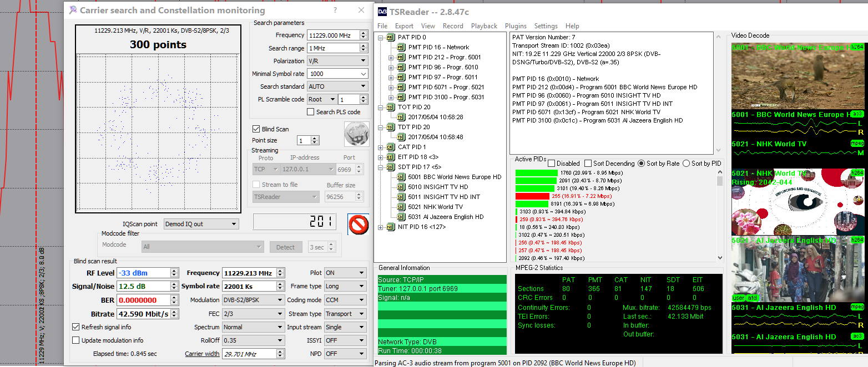This screenshot has height=367, width=868.
Task: Click the 2017/05/04 10:58:28 TOT entry icon
Action: [401, 117]
